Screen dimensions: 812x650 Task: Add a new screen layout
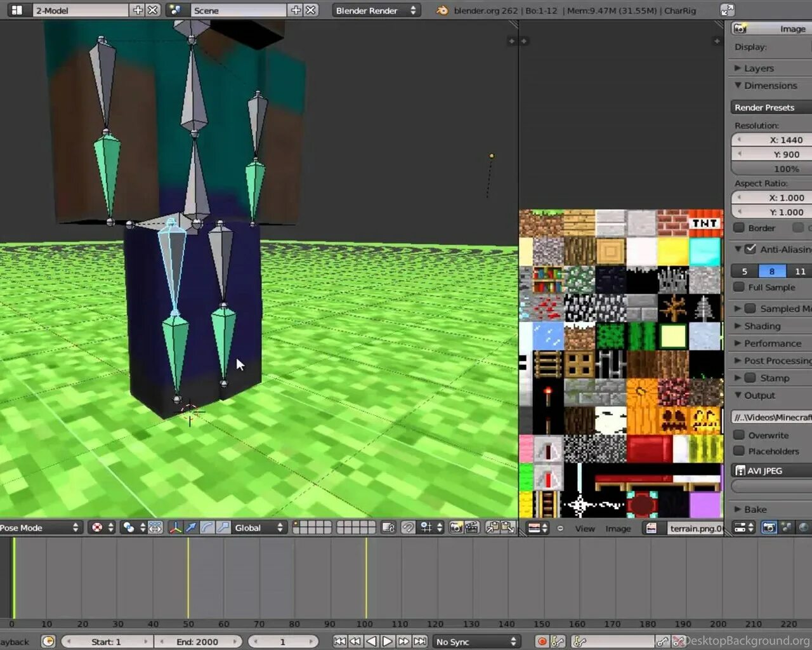pyautogui.click(x=138, y=10)
